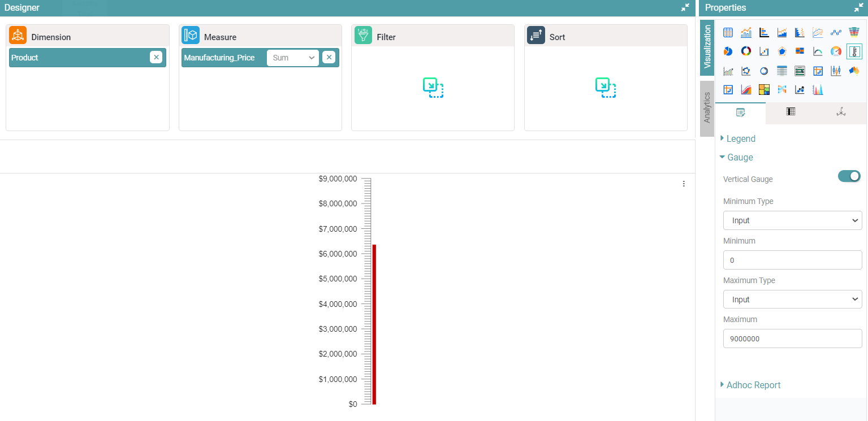Open the Maximum Type dropdown
The width and height of the screenshot is (868, 421).
pyautogui.click(x=792, y=300)
